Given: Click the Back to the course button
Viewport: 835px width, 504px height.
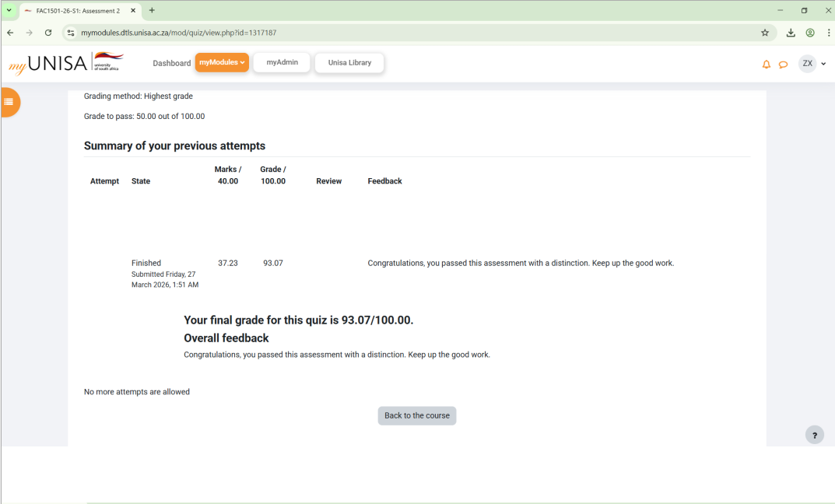Looking at the screenshot, I should tap(417, 415).
